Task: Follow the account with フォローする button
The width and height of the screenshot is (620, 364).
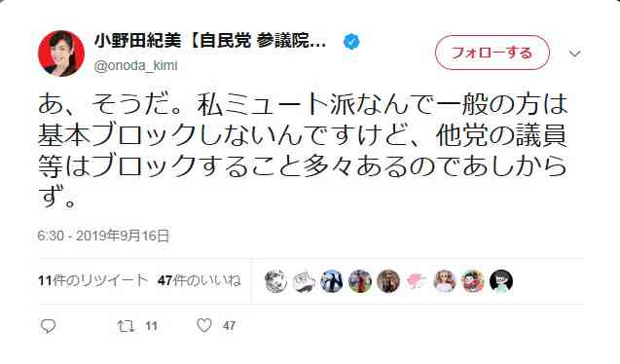Action: click(x=492, y=53)
